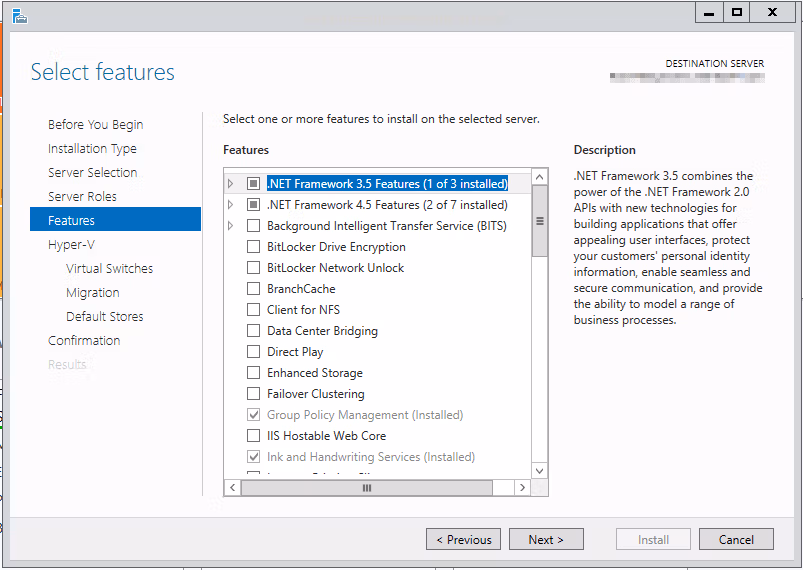Toggle .NET Framework 3.5 Features checkbox

click(x=253, y=183)
